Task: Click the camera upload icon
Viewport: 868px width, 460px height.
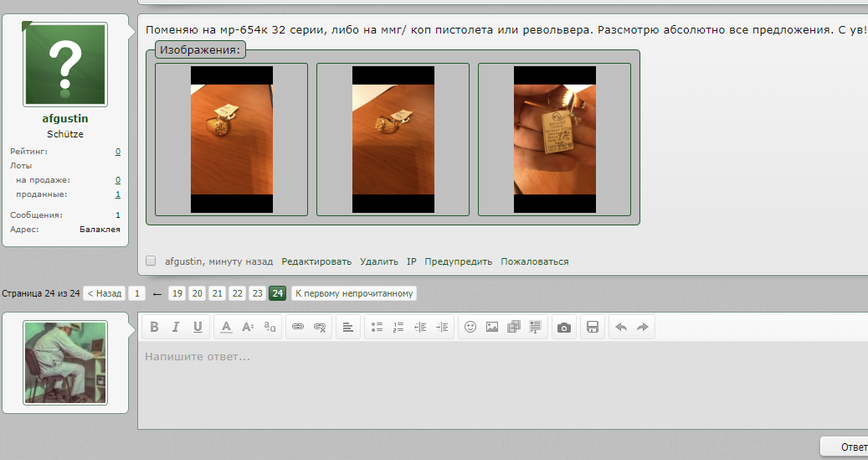Action: coord(564,327)
